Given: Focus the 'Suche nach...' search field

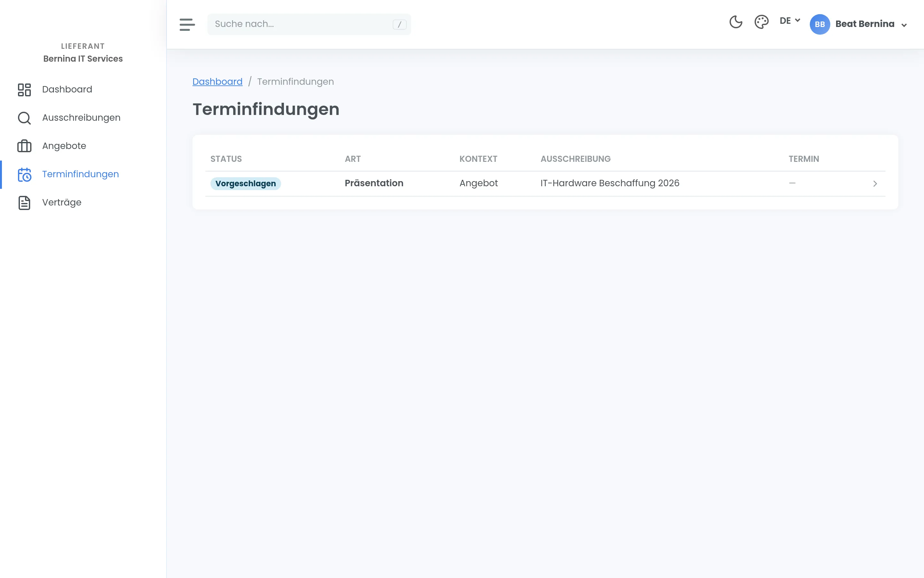Looking at the screenshot, I should [309, 24].
